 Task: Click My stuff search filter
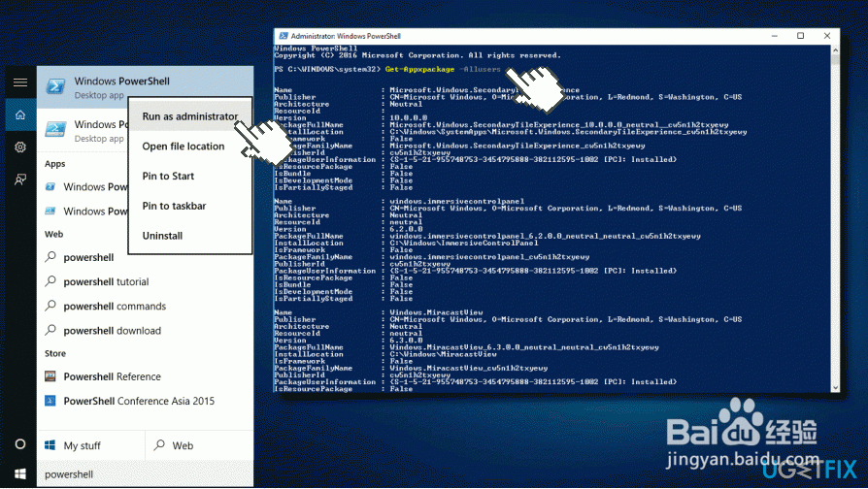91,445
